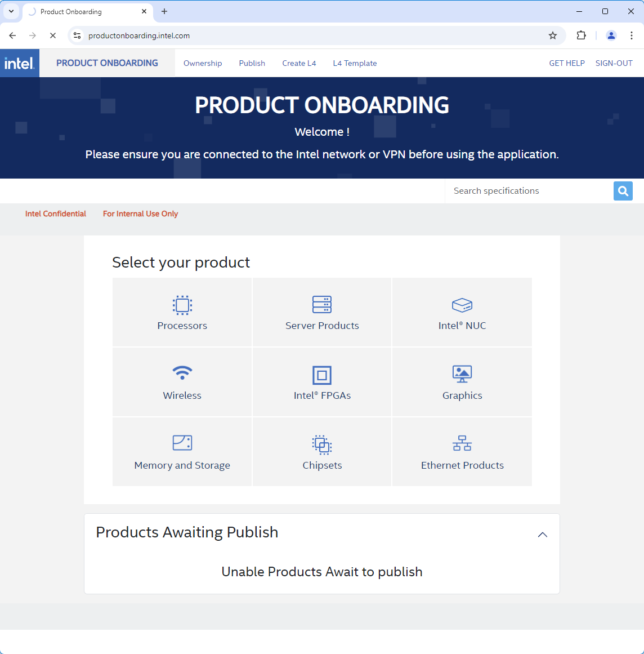Open a new browser tab

[x=164, y=11]
